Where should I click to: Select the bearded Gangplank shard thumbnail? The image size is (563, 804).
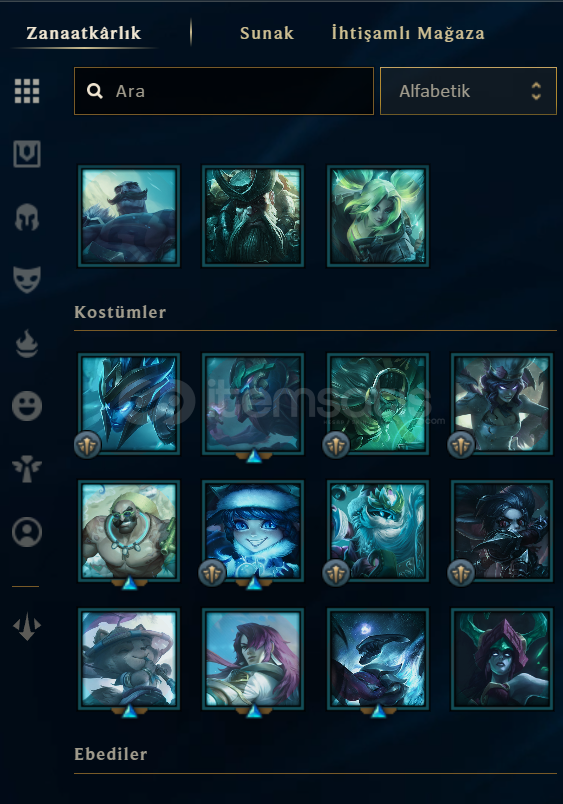253,216
